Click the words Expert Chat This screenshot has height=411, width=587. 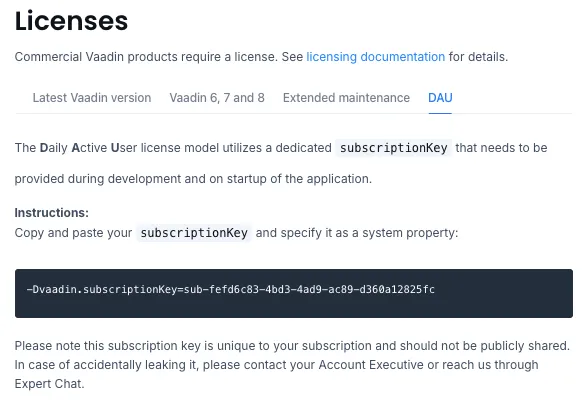[x=49, y=384]
